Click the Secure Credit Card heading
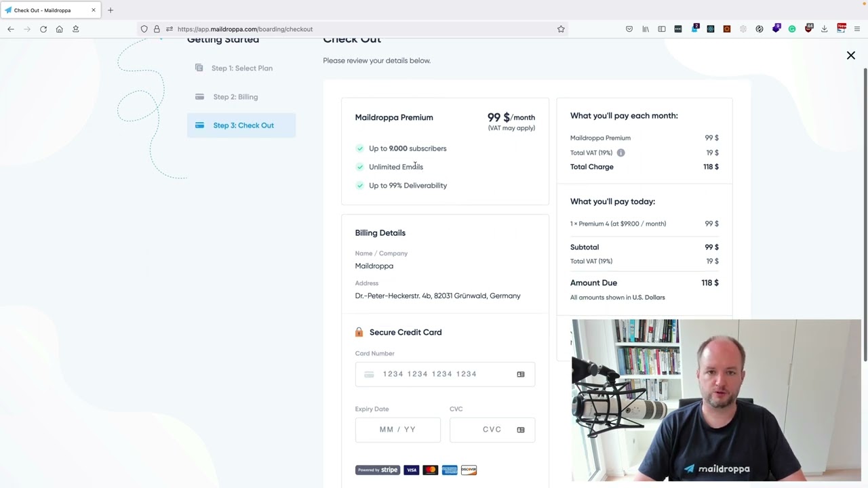The width and height of the screenshot is (868, 488). click(x=406, y=332)
